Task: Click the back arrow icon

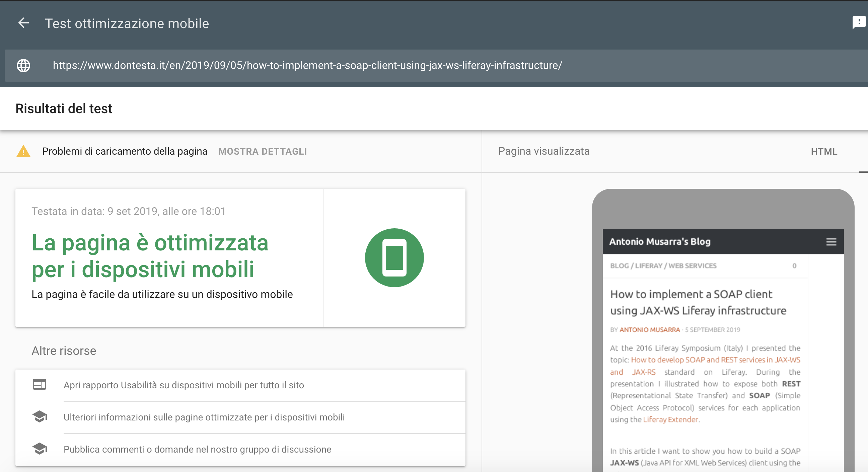Action: point(23,23)
